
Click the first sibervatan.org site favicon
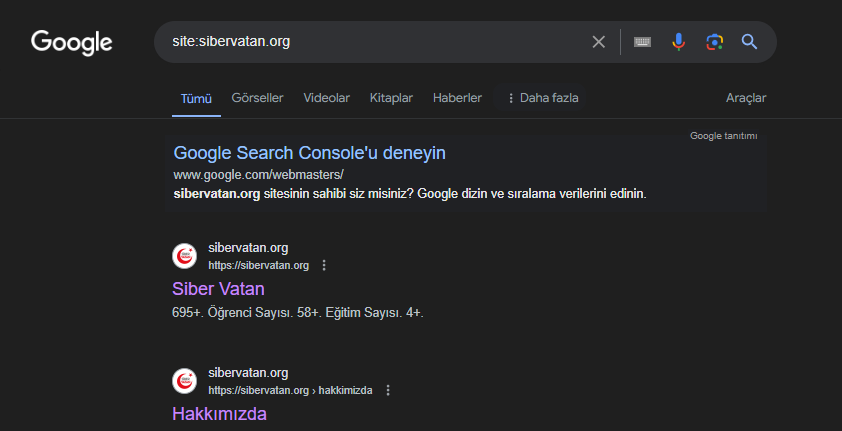(185, 256)
